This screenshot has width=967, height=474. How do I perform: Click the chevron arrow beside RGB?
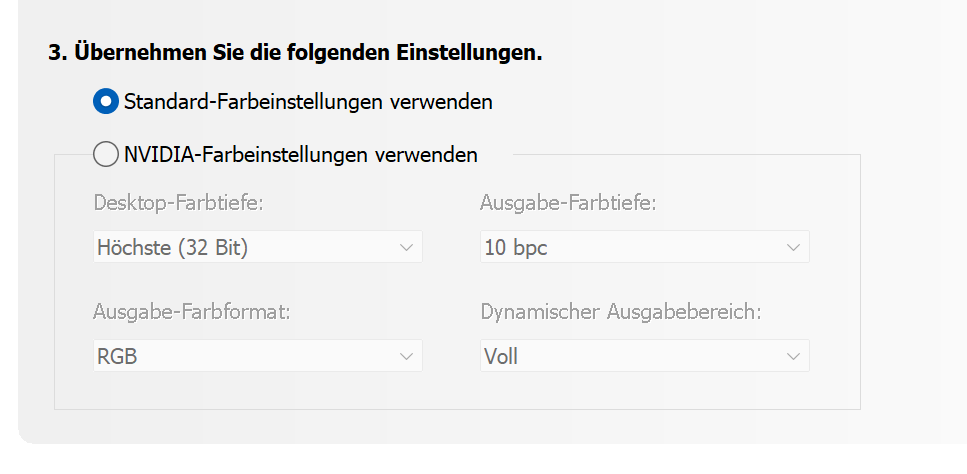[x=406, y=356]
